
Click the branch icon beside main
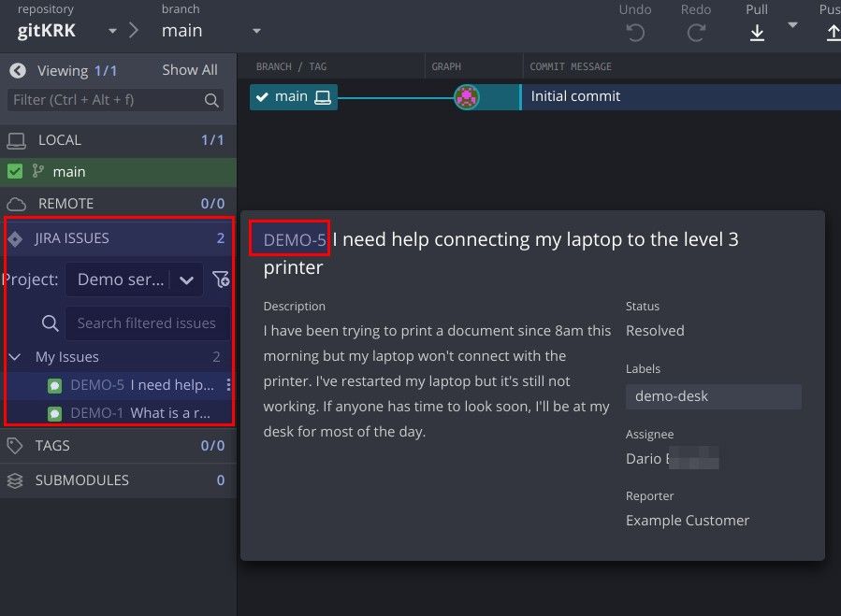point(37,171)
